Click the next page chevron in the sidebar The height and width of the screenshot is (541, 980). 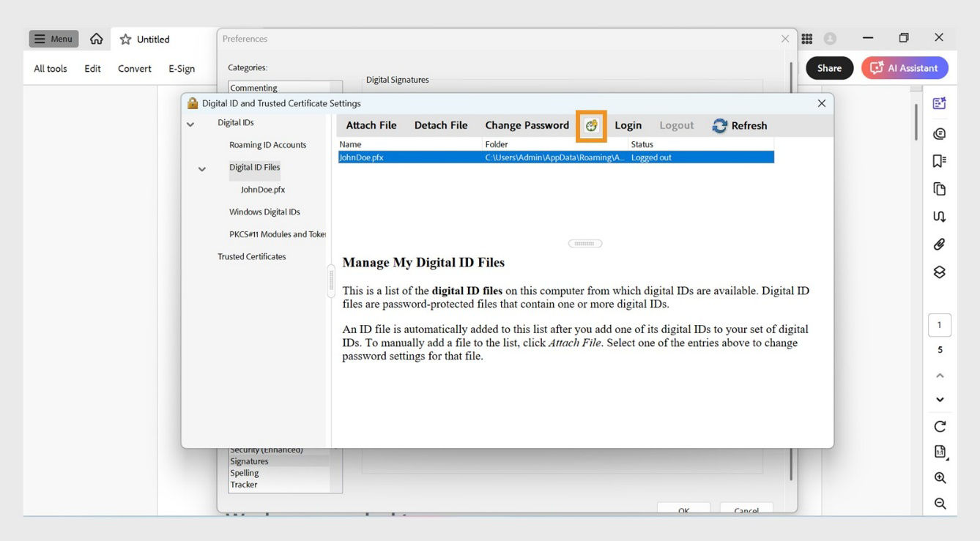[939, 399]
